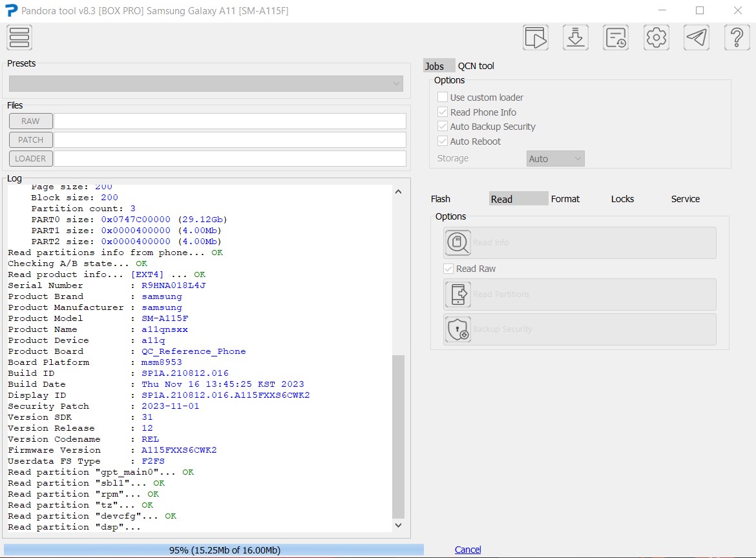Switch to the Jobs tab
This screenshot has width=756, height=558.
(x=439, y=66)
